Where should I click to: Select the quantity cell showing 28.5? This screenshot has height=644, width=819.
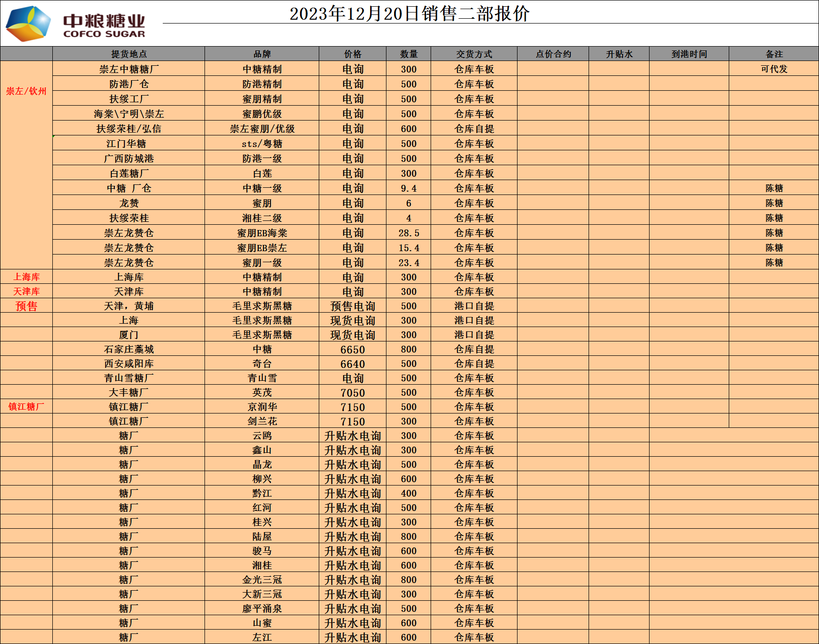[409, 233]
